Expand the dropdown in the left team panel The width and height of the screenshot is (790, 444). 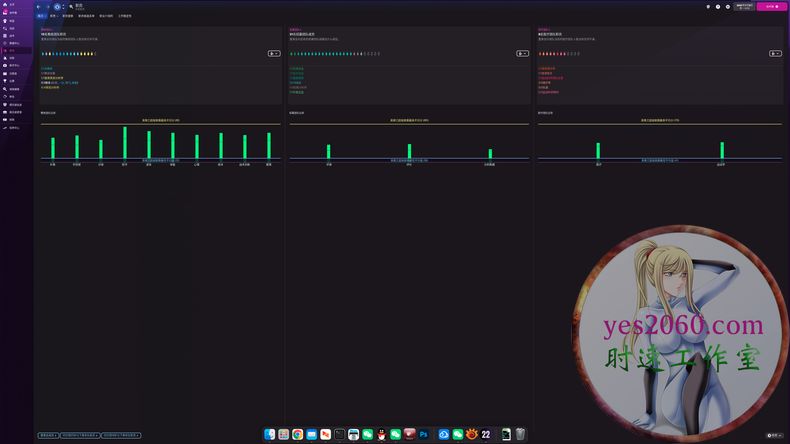274,53
